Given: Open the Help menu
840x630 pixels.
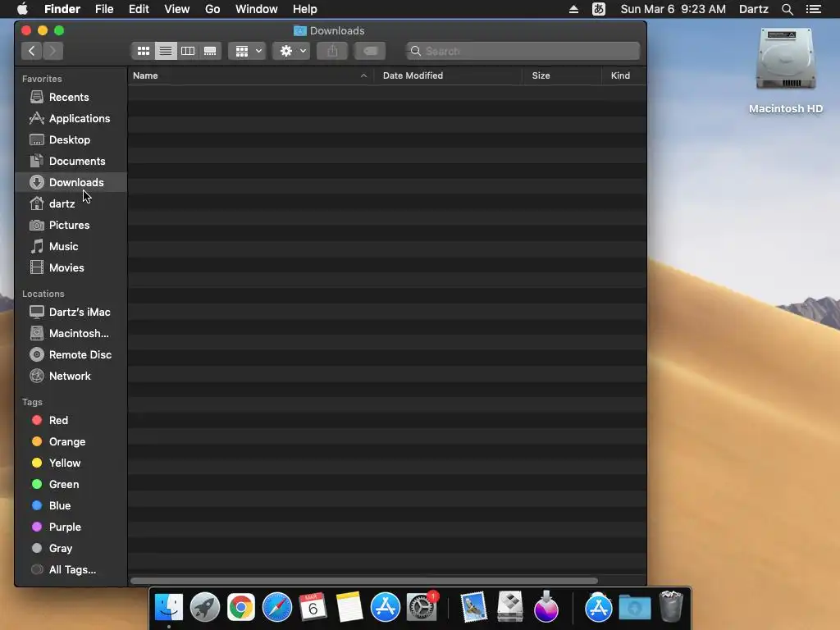Looking at the screenshot, I should (x=305, y=9).
